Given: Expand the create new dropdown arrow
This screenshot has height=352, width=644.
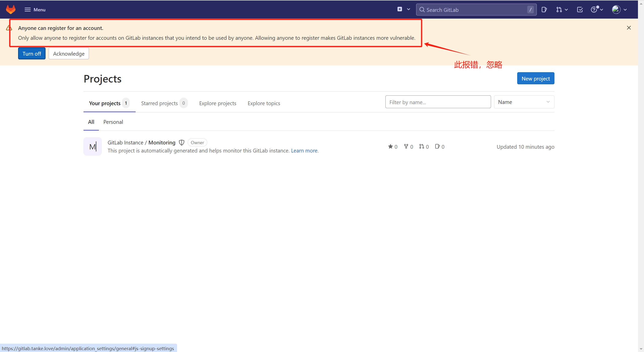Looking at the screenshot, I should coord(409,9).
